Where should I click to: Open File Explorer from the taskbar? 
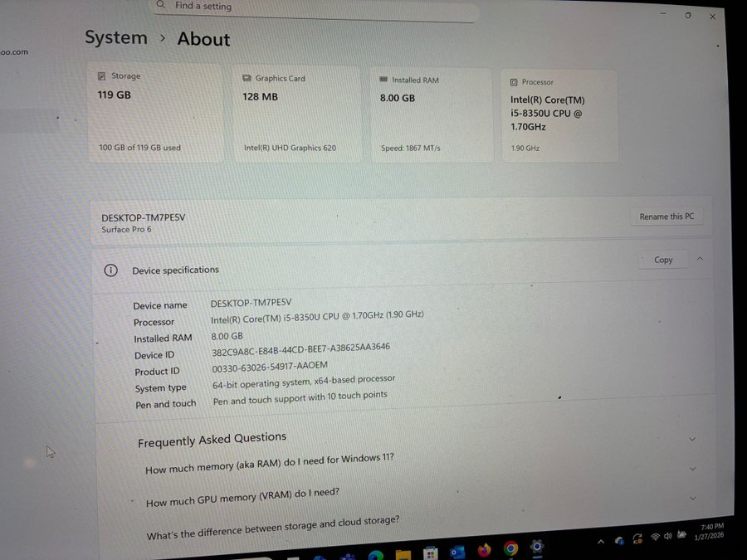point(403,553)
